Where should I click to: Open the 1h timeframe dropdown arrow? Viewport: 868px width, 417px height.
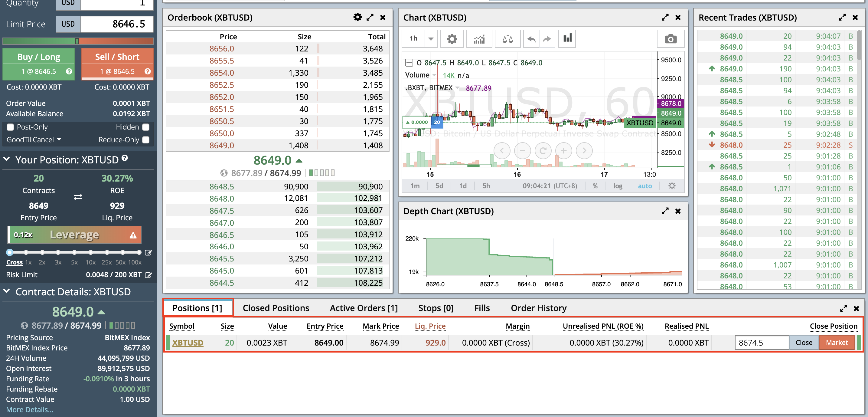[x=431, y=39]
